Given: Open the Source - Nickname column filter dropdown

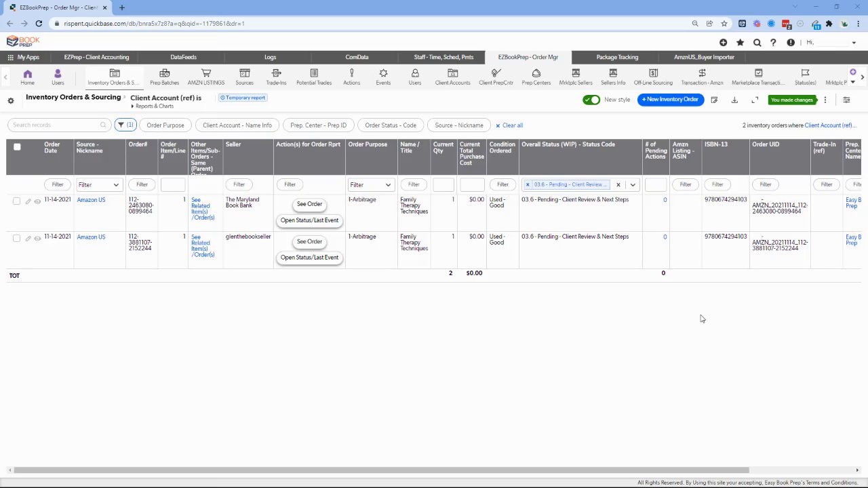Looking at the screenshot, I should pos(98,184).
